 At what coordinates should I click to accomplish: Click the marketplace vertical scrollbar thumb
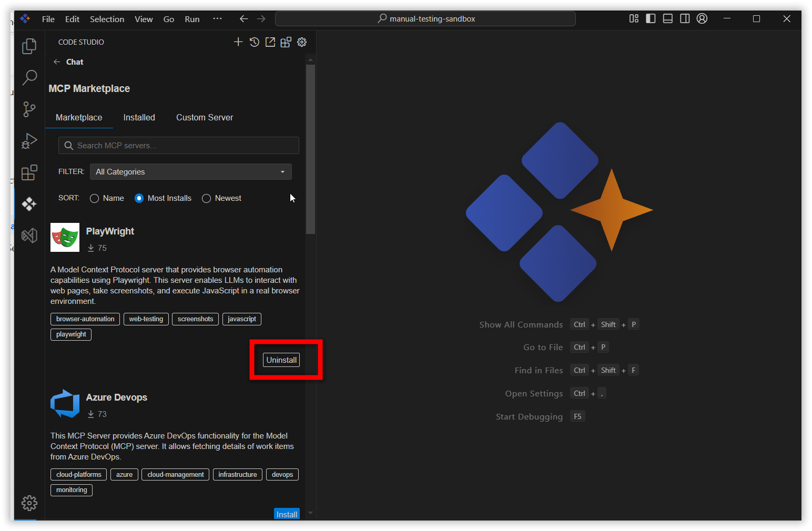point(310,149)
